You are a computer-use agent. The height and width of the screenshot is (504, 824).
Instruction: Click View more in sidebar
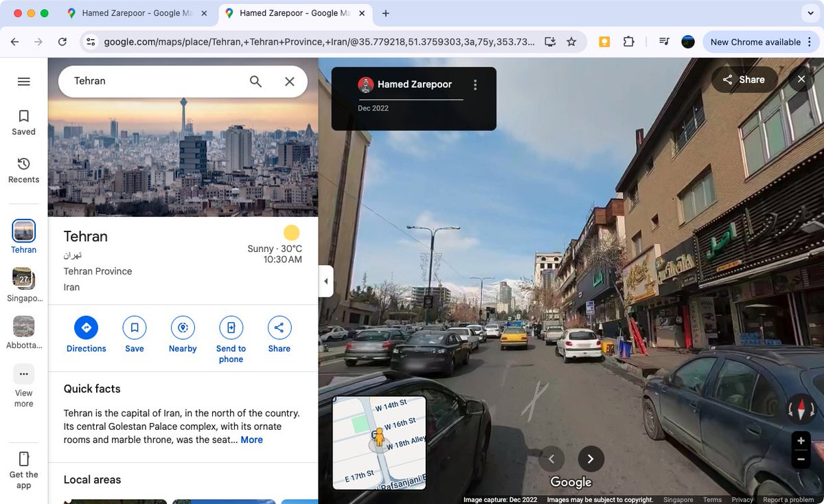click(x=23, y=386)
